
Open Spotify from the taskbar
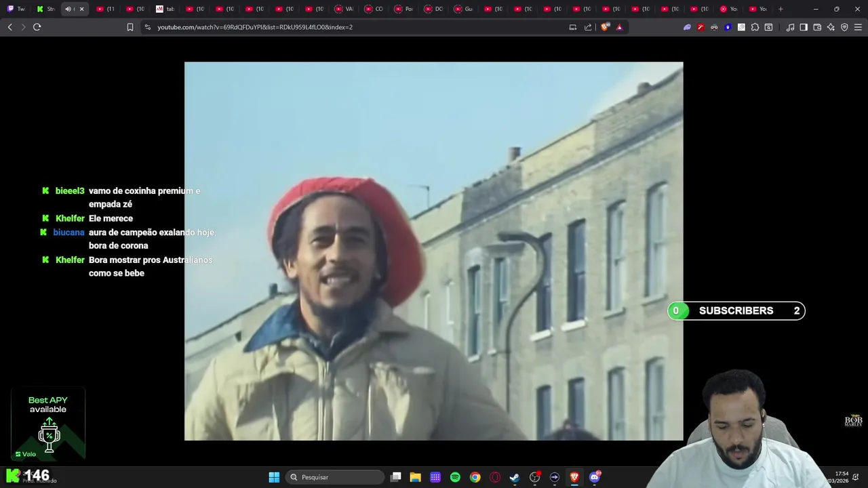coord(455,477)
